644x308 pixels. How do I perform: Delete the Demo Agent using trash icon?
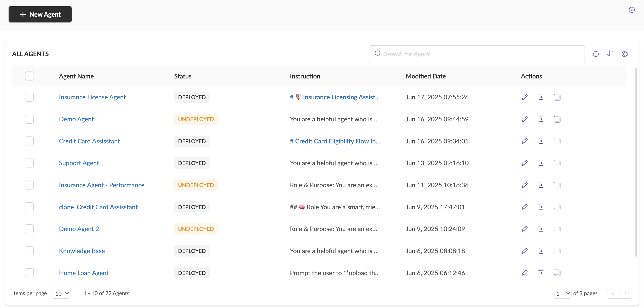[540, 119]
